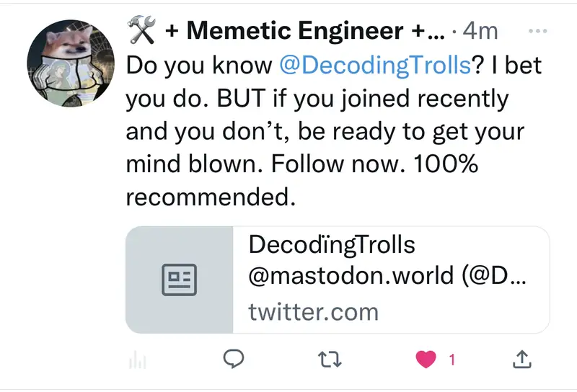This screenshot has height=392, width=577.
Task: Click the like count number 1
Action: pos(452,360)
